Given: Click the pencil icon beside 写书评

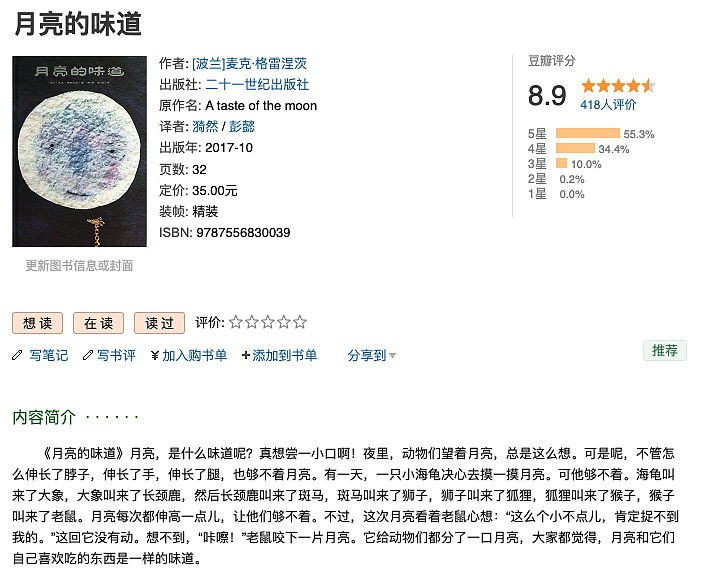Looking at the screenshot, I should [x=88, y=355].
